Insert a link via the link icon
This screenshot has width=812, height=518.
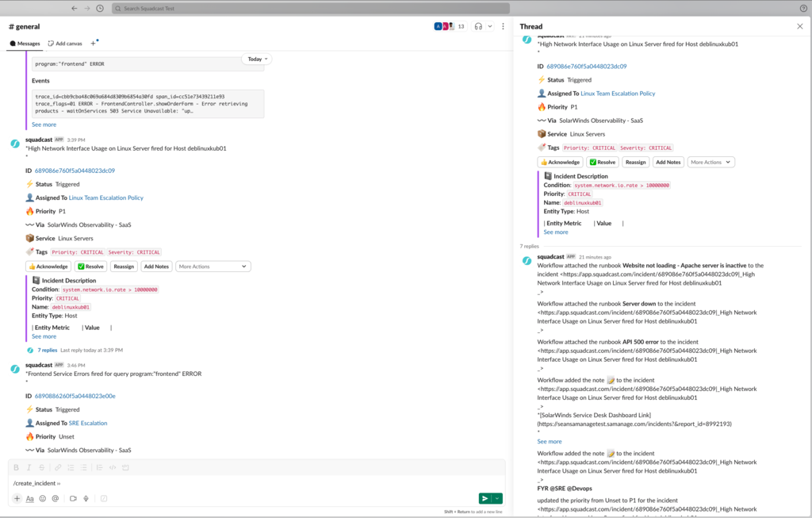pos(58,467)
